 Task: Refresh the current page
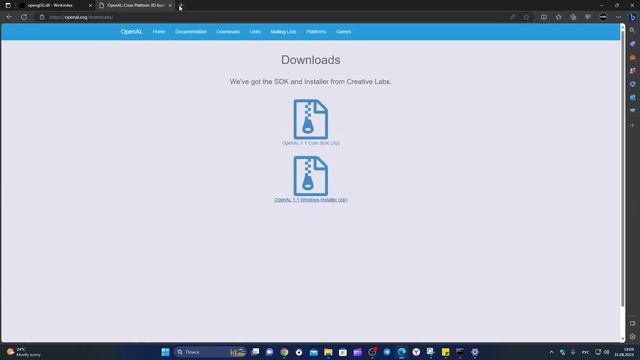click(24, 17)
